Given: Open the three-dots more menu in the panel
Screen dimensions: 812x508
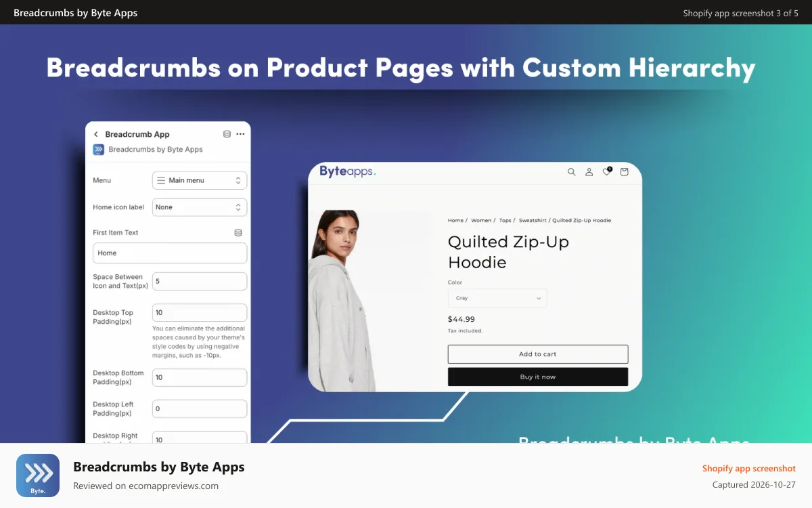Looking at the screenshot, I should pyautogui.click(x=240, y=134).
